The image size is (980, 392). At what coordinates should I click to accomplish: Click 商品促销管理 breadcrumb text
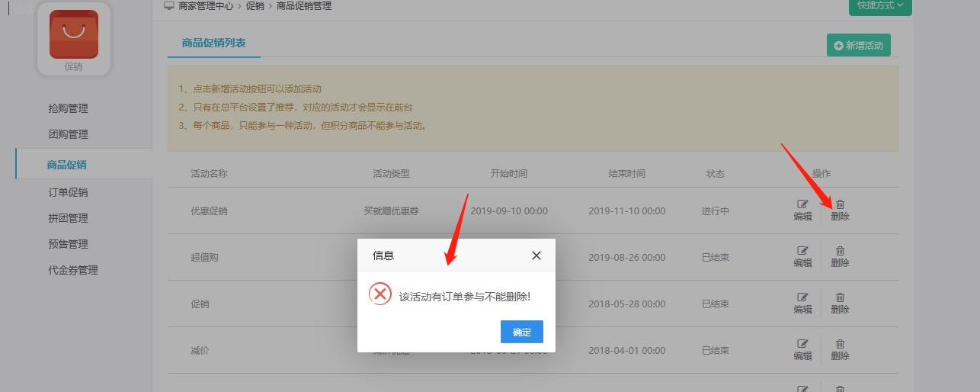click(x=303, y=5)
